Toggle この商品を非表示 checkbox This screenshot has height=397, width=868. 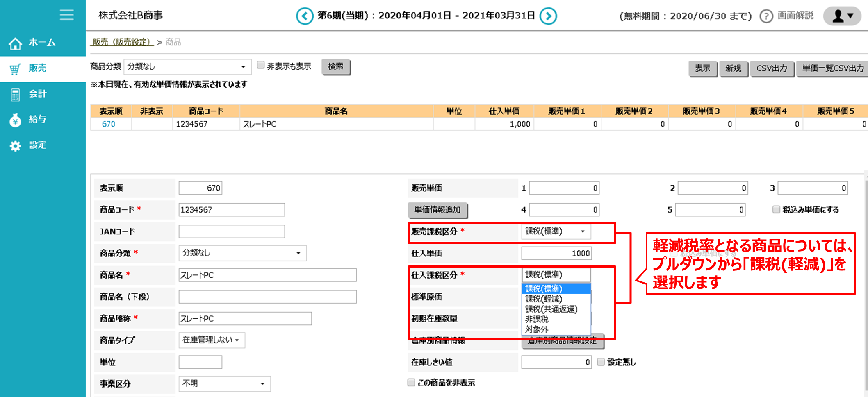(x=411, y=382)
